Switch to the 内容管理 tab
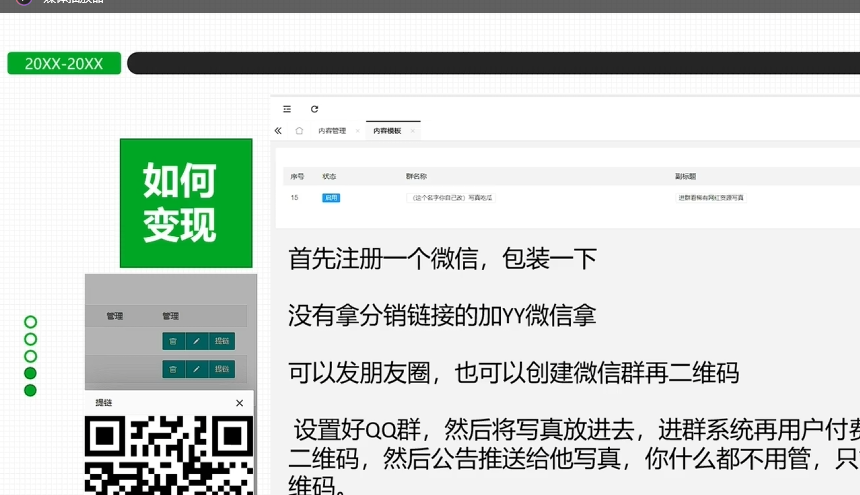 (332, 131)
